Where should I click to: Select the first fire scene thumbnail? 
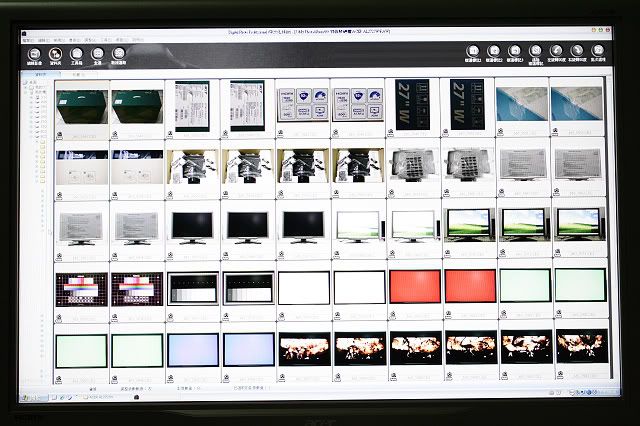coord(304,349)
